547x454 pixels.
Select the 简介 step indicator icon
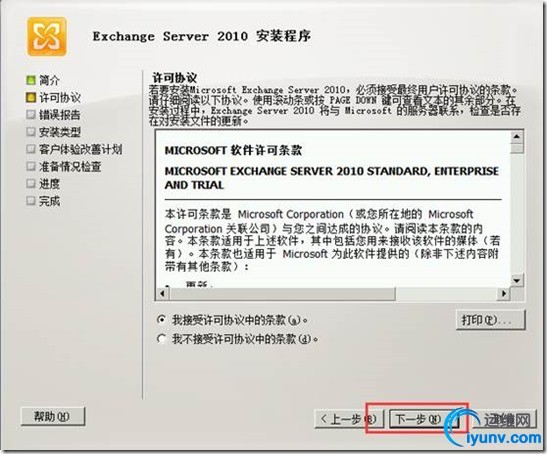(x=31, y=80)
